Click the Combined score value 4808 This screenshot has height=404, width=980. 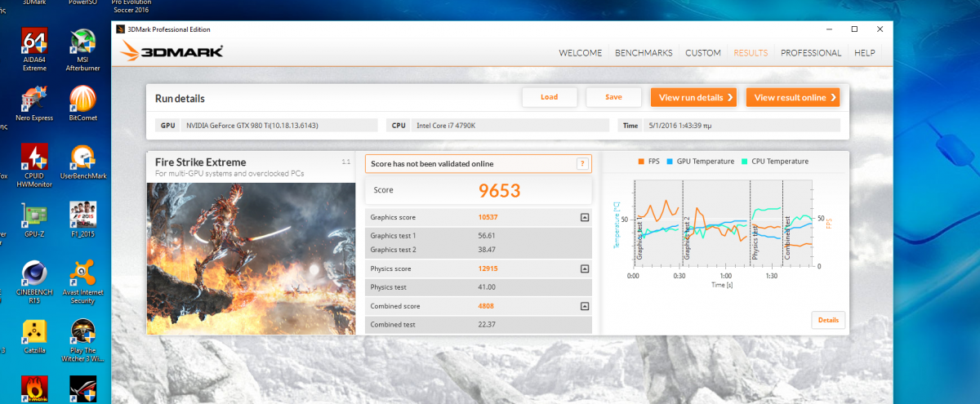487,306
